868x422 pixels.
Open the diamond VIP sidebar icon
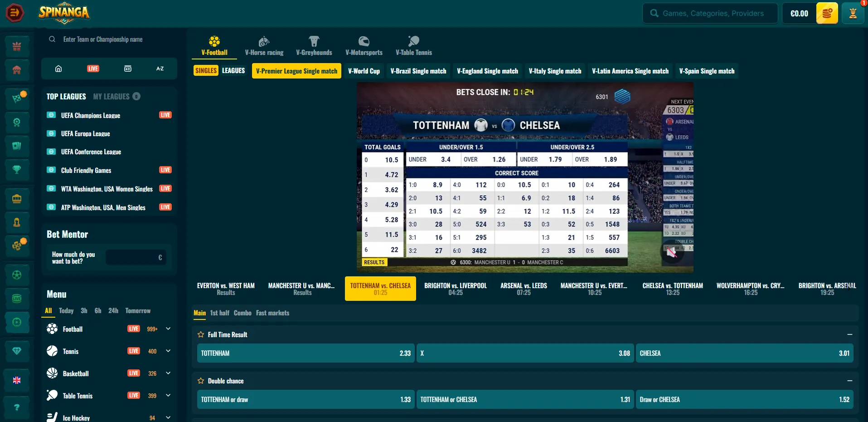(x=17, y=351)
